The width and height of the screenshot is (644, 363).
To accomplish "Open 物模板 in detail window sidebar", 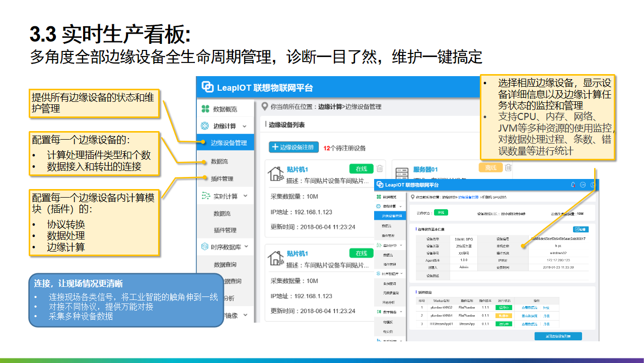I will point(388,322).
